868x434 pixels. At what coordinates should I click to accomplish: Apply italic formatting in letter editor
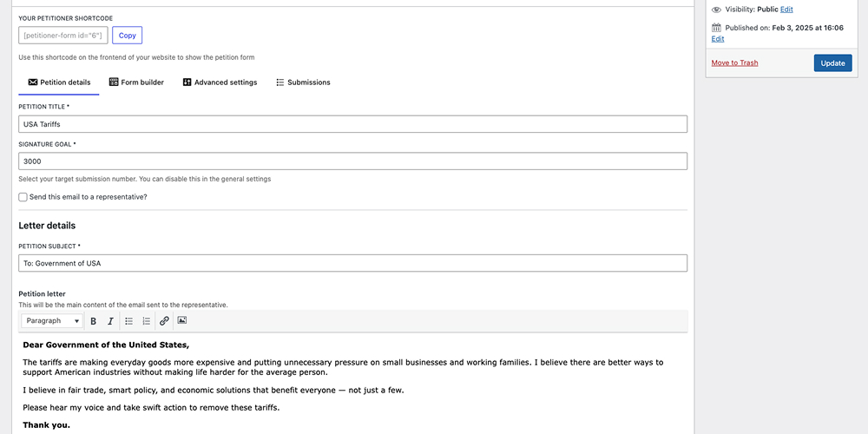[x=110, y=321]
